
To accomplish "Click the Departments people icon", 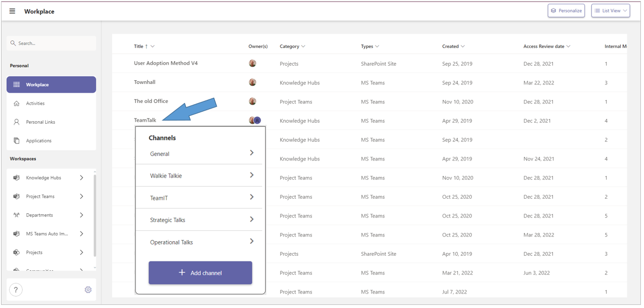I will click(x=17, y=215).
